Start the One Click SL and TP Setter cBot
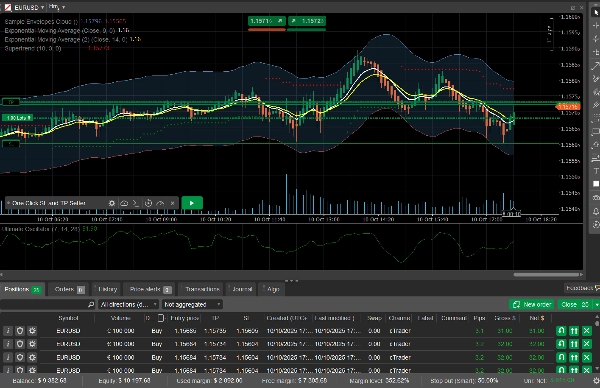600x388 pixels. (192, 203)
